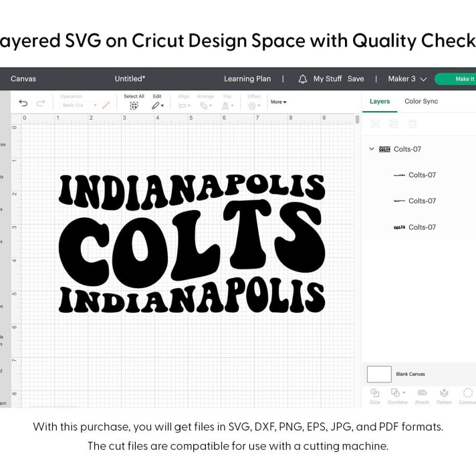Click the Blank Canvas thumbnail swatch

[x=379, y=374]
